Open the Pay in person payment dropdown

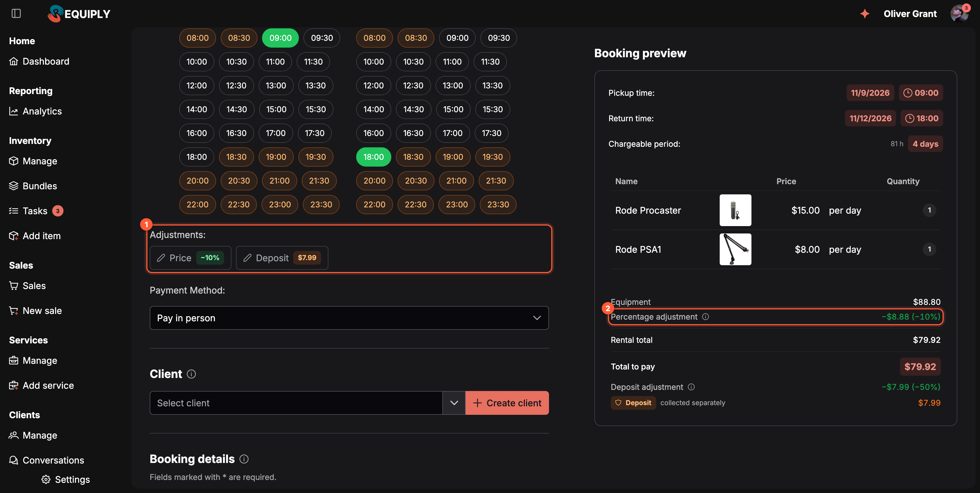click(349, 318)
